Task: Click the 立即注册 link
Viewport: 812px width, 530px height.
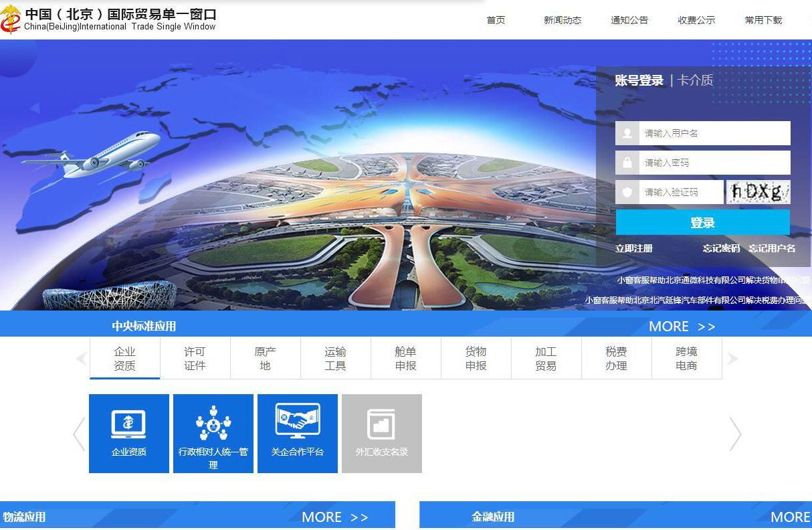Action: (634, 248)
